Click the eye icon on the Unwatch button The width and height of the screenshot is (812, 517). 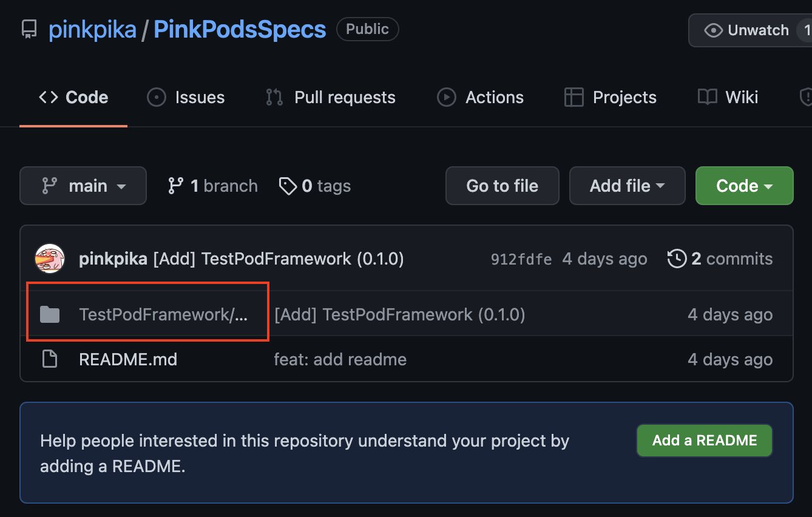point(715,30)
